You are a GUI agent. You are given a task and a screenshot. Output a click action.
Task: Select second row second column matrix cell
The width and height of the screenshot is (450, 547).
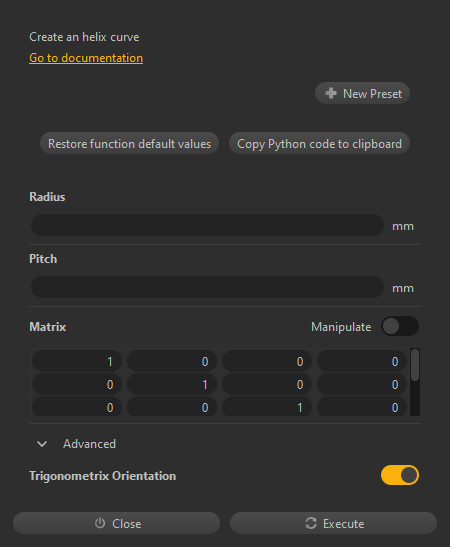coord(172,384)
